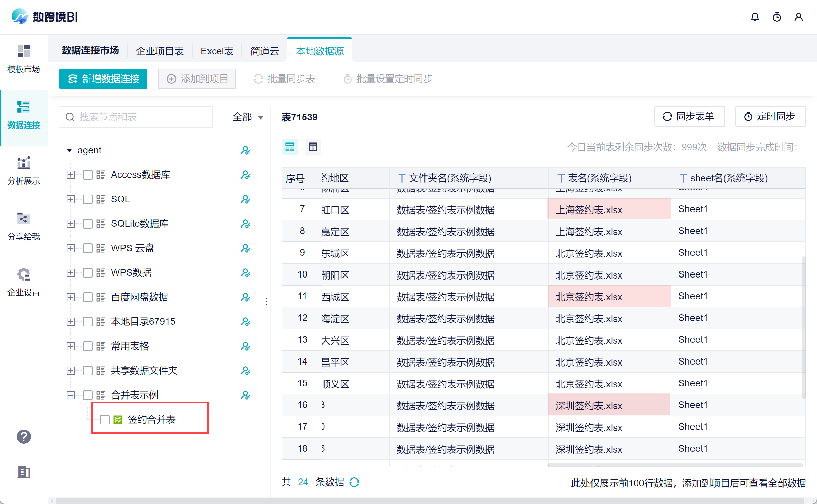Open the notification bell icon
Viewport: 817px width, 504px height.
click(755, 17)
